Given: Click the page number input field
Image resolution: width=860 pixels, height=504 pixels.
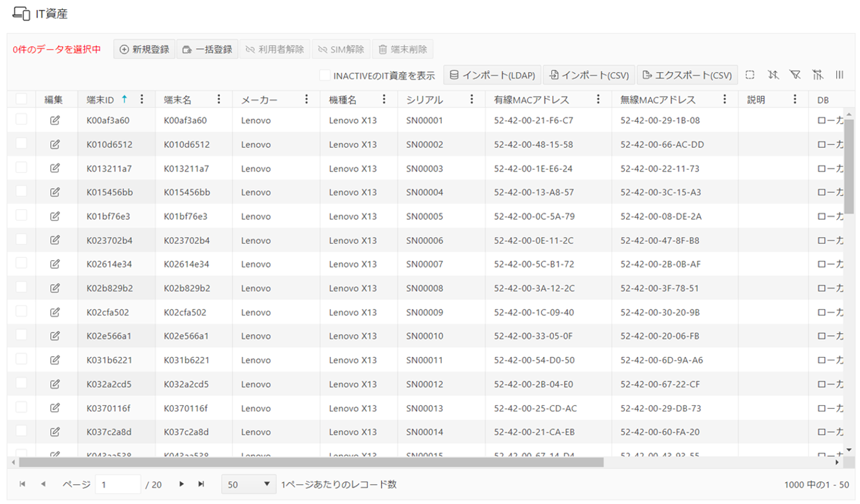Looking at the screenshot, I should [x=118, y=484].
